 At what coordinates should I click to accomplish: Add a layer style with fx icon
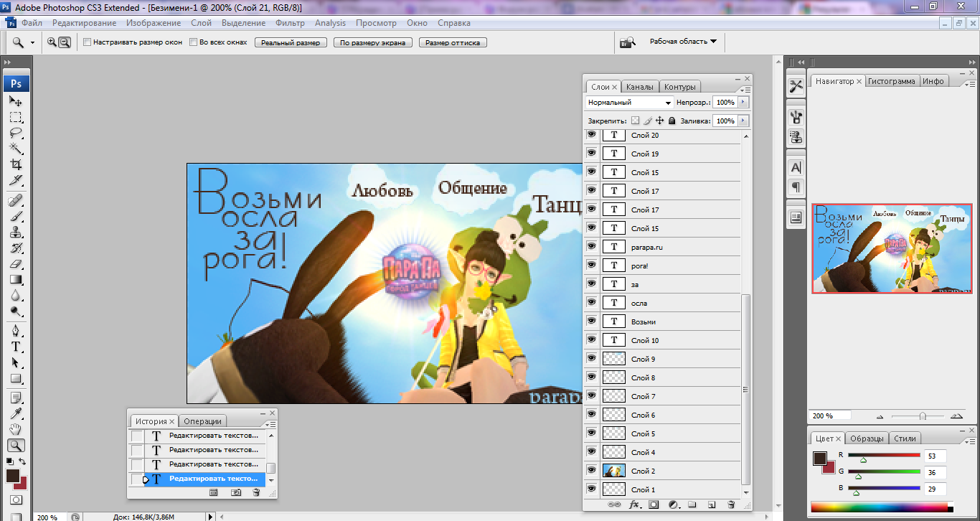[x=634, y=504]
